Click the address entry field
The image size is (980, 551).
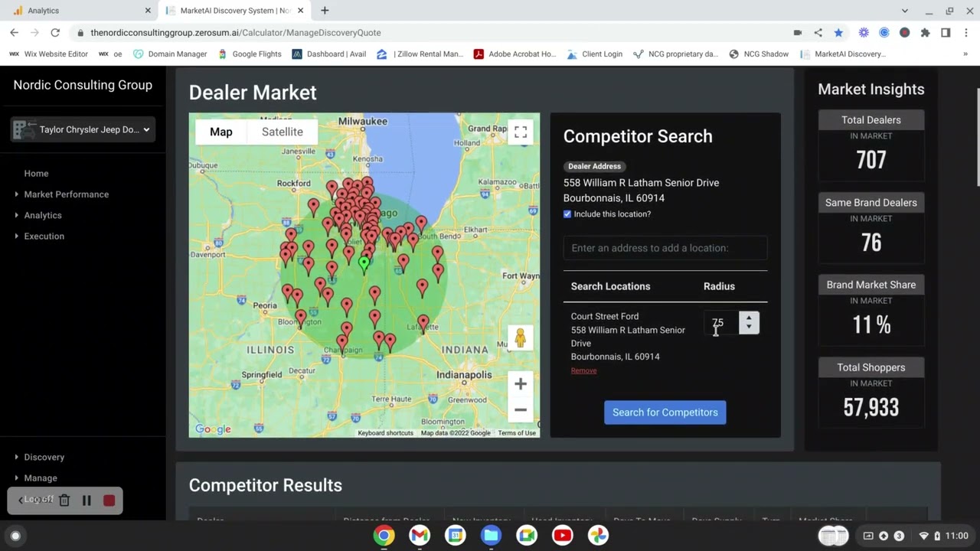pyautogui.click(x=665, y=248)
